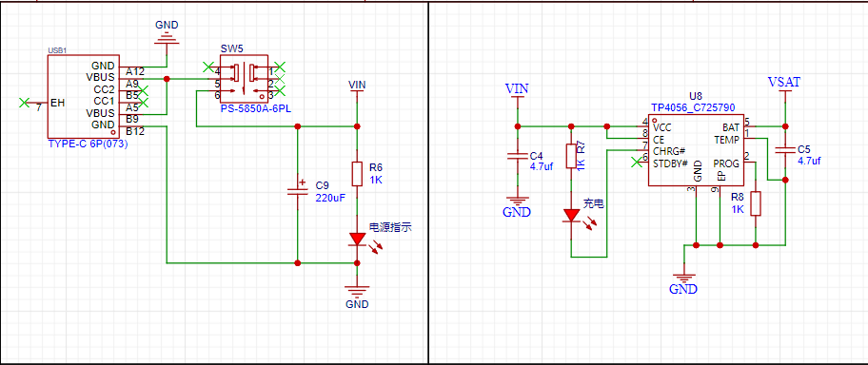Click the PS-5850A-6PL part label
The height and width of the screenshot is (365, 868).
coord(256,109)
